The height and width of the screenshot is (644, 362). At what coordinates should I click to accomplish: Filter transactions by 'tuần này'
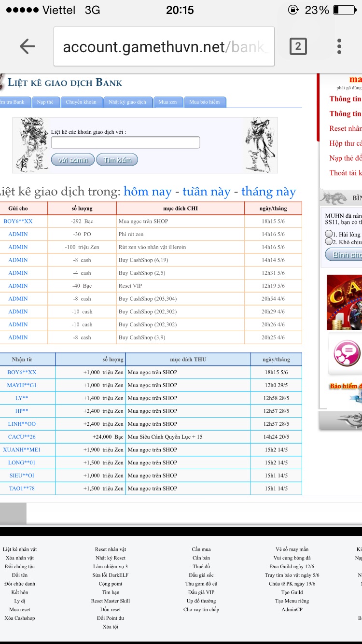[207, 192]
